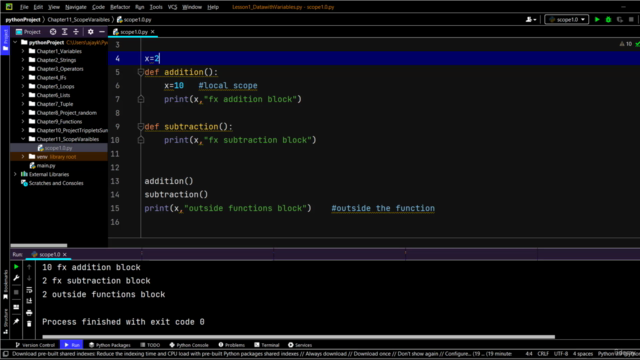The height and width of the screenshot is (360, 640).
Task: Toggle fold marker at line 7 print
Action: (140, 99)
